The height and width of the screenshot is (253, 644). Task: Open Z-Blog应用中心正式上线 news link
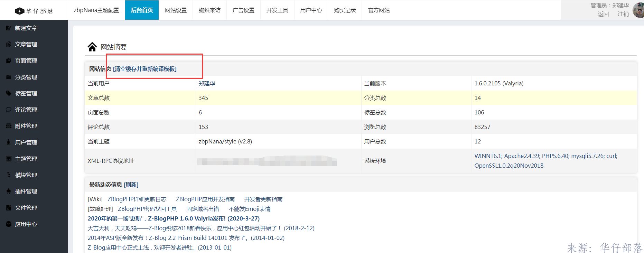click(x=159, y=247)
